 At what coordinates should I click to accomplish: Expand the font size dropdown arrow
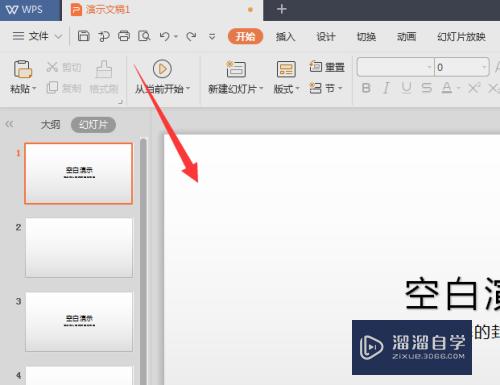click(x=484, y=67)
